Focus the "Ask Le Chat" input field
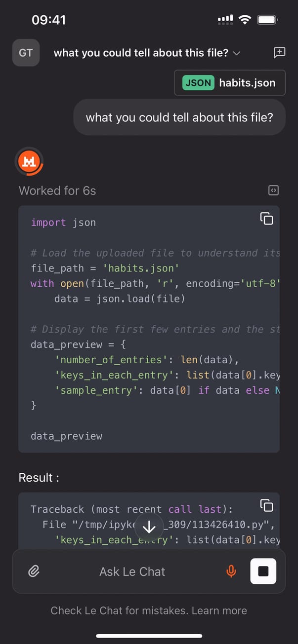This screenshot has width=298, height=644. 132,571
